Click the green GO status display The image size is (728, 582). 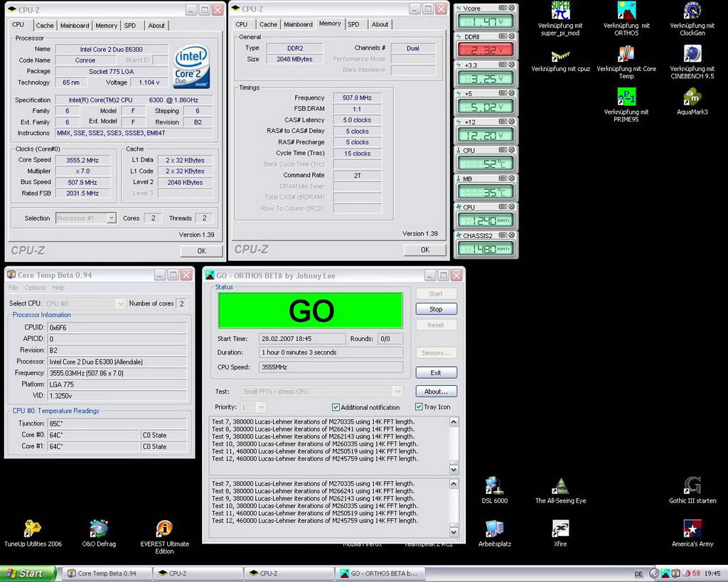click(310, 311)
